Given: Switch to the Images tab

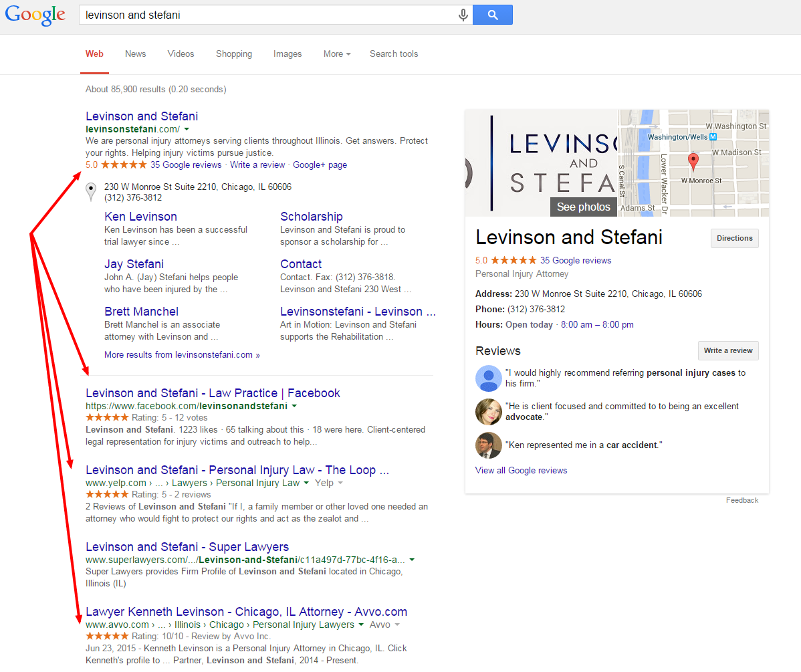Looking at the screenshot, I should pyautogui.click(x=288, y=54).
